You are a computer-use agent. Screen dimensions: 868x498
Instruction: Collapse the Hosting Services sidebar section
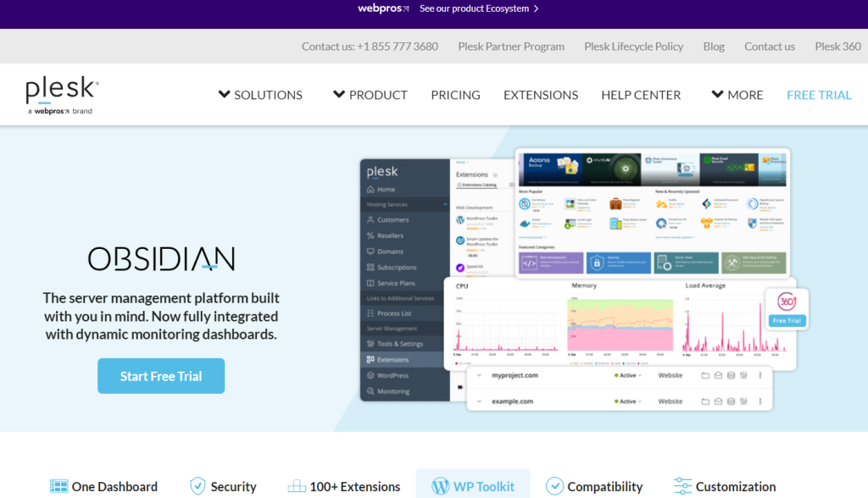click(445, 204)
